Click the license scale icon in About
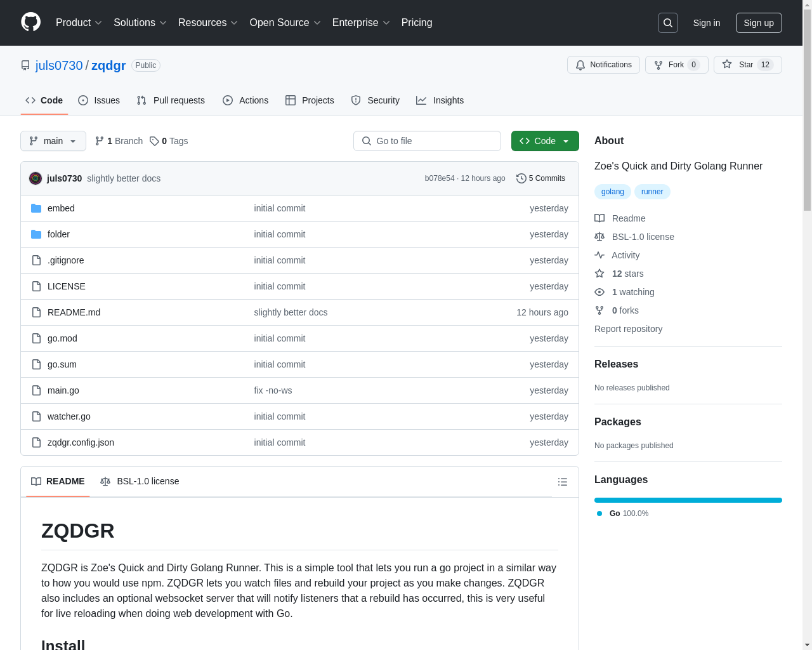This screenshot has height=650, width=812. click(599, 237)
